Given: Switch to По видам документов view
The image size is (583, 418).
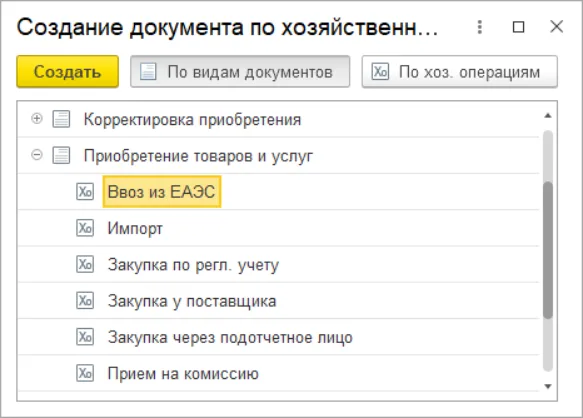Looking at the screenshot, I should [x=240, y=72].
